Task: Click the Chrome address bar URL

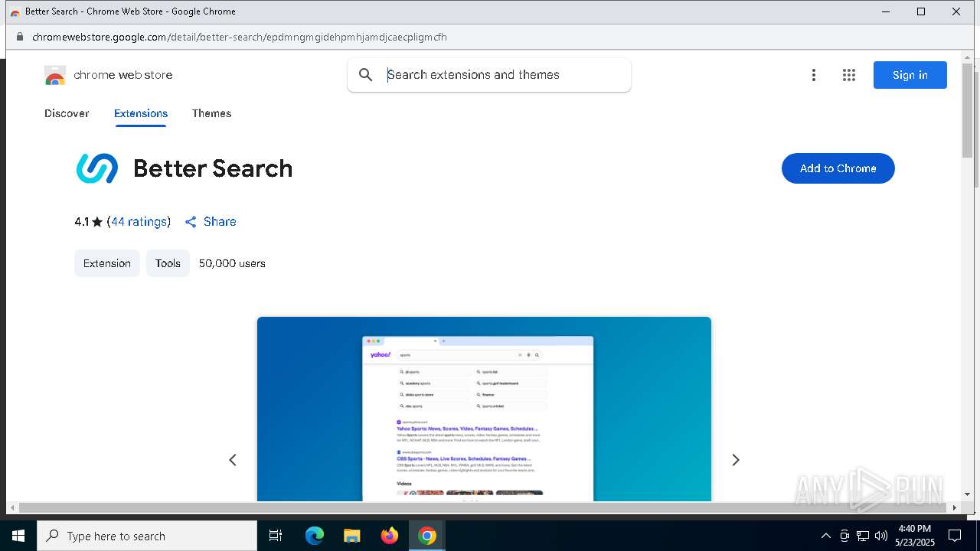Action: (x=240, y=37)
